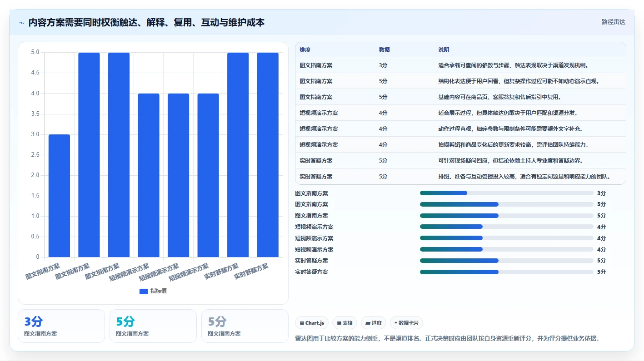Select the row 适合展示过程,但具体触达仍取决于用户匹配
The width and height of the screenshot is (644, 361).
460,113
